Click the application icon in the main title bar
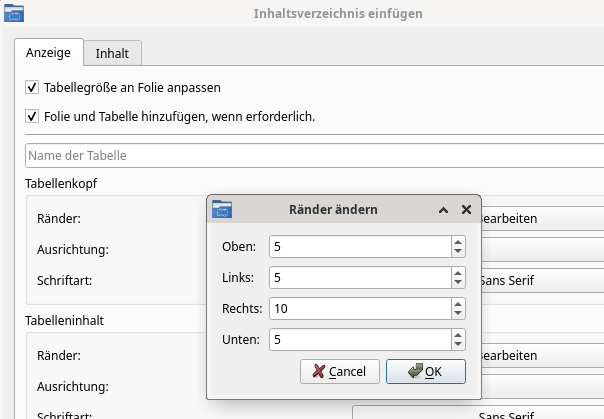Screen dimensions: 604x419 click(13, 14)
